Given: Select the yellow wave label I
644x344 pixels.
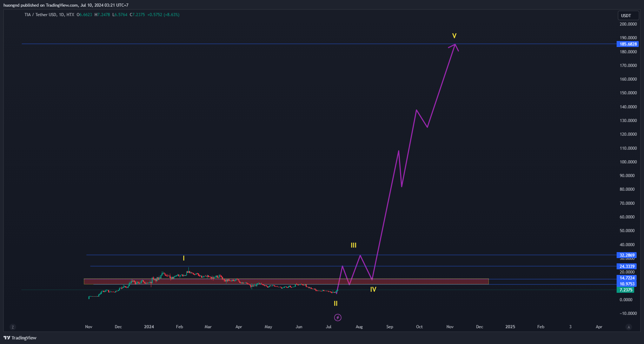Looking at the screenshot, I should pos(184,258).
